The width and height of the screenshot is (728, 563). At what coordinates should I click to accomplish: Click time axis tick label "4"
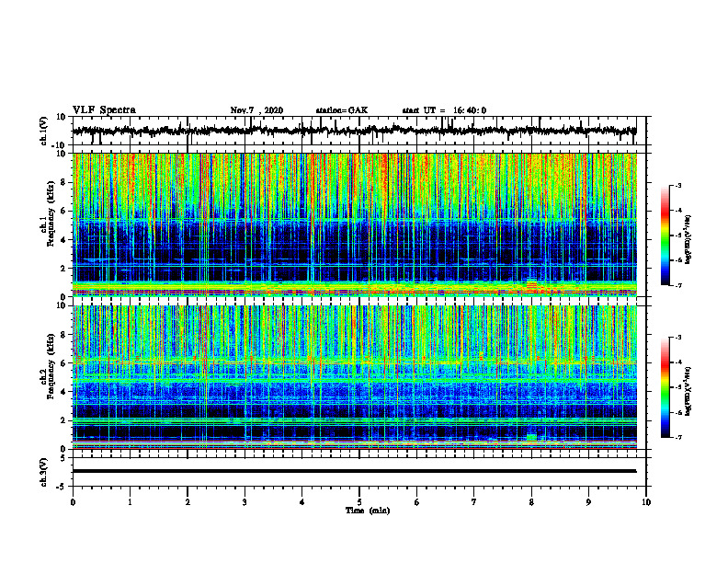click(302, 502)
